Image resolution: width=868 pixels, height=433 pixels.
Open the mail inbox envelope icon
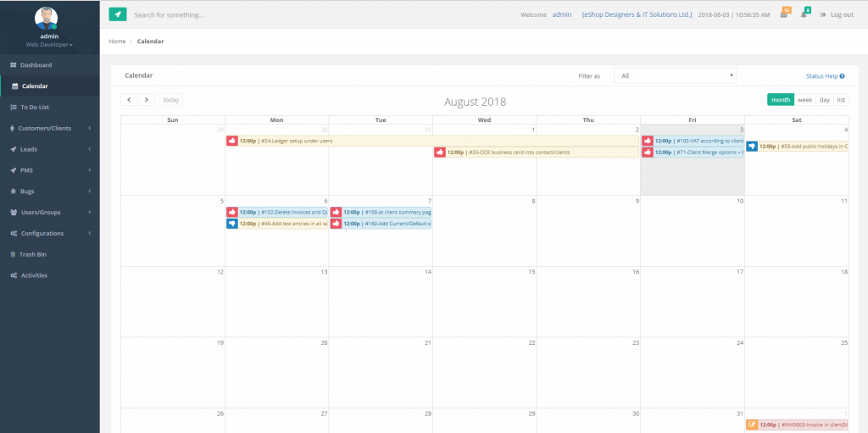(784, 14)
